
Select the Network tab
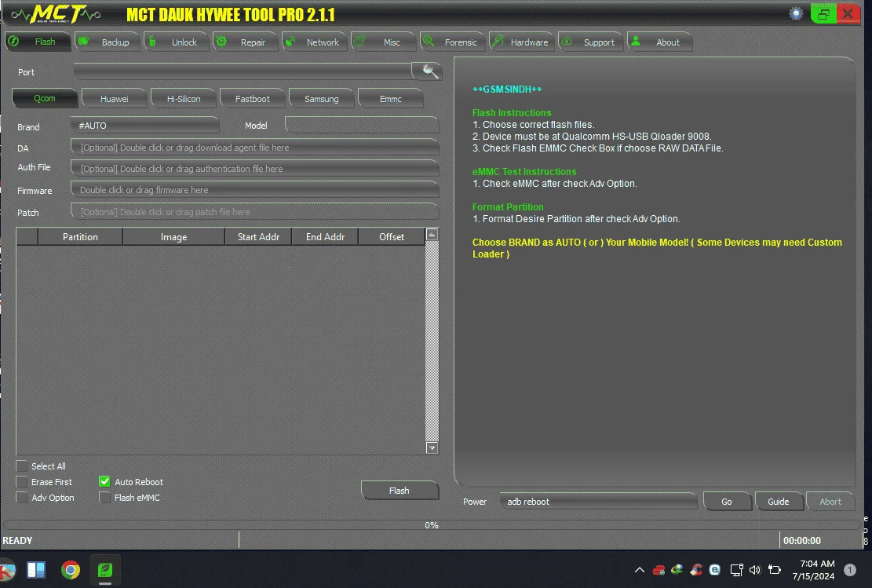pos(314,42)
